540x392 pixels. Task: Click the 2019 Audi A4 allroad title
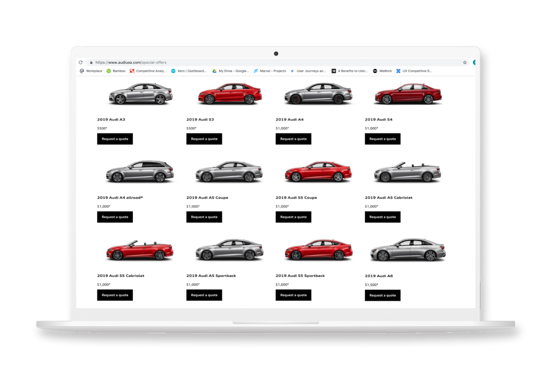pos(120,198)
